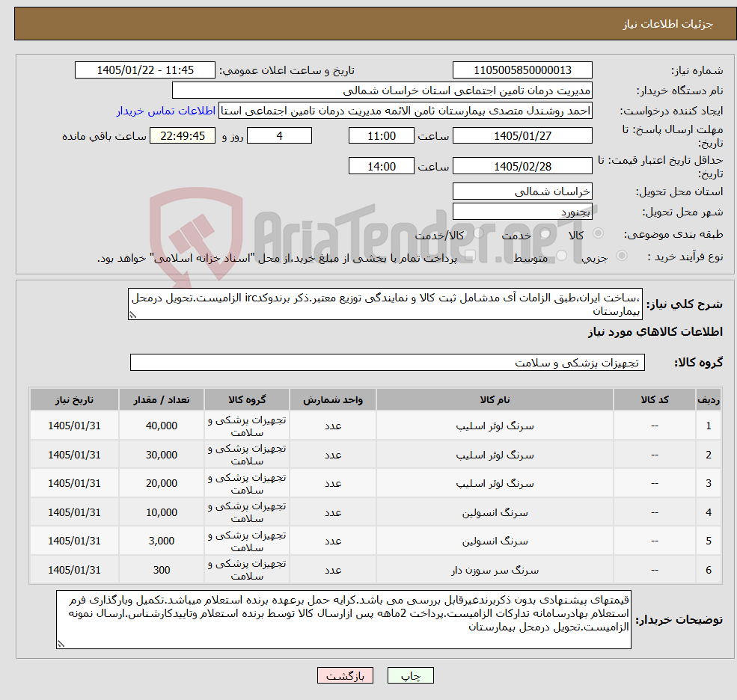Image resolution: width=737 pixels, height=700 pixels.
Task: Click the quantity 3,000 cell
Action: point(161,541)
